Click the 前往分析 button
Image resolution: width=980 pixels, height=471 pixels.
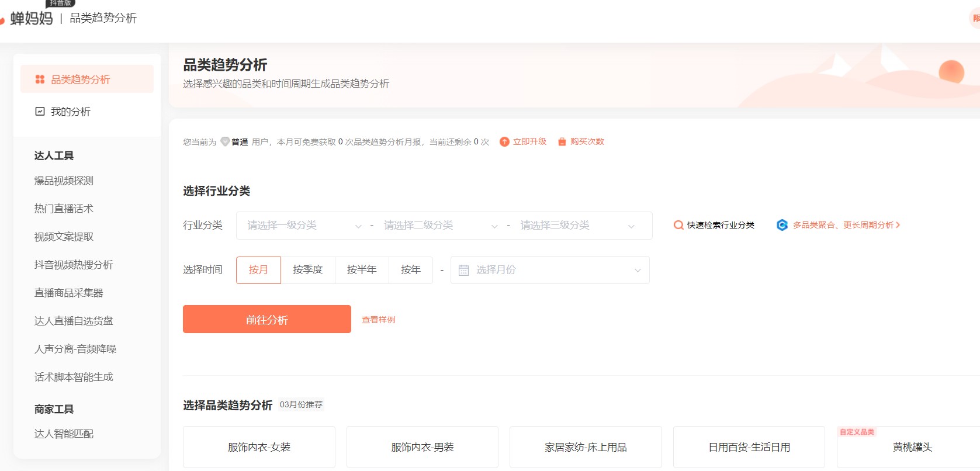tap(267, 319)
